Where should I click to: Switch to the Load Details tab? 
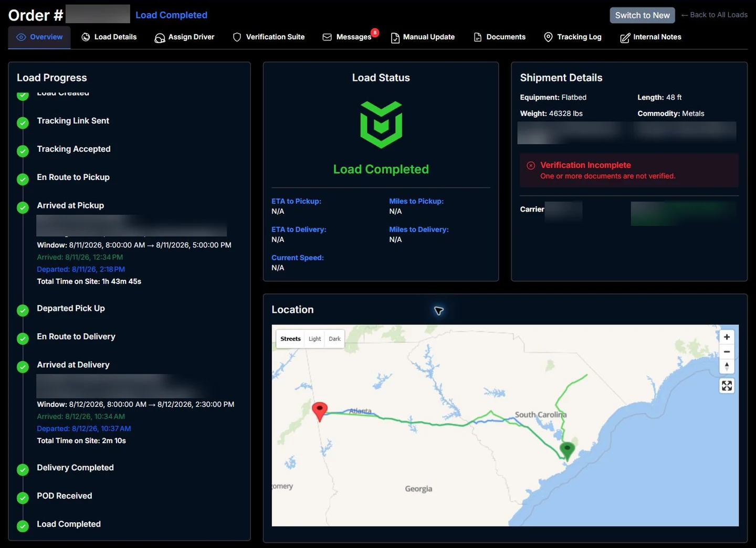109,37
